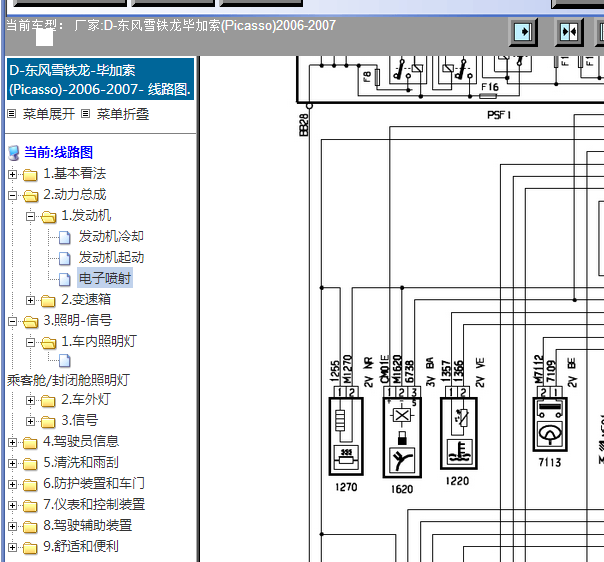Click the 8.驾驶辅助装置 folder icon
The width and height of the screenshot is (604, 562).
30,527
